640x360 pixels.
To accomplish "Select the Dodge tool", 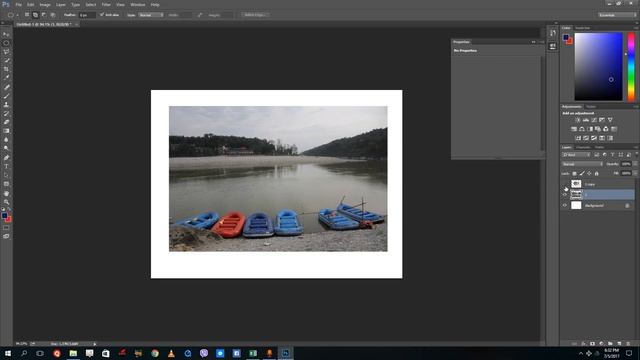I will (x=6, y=148).
